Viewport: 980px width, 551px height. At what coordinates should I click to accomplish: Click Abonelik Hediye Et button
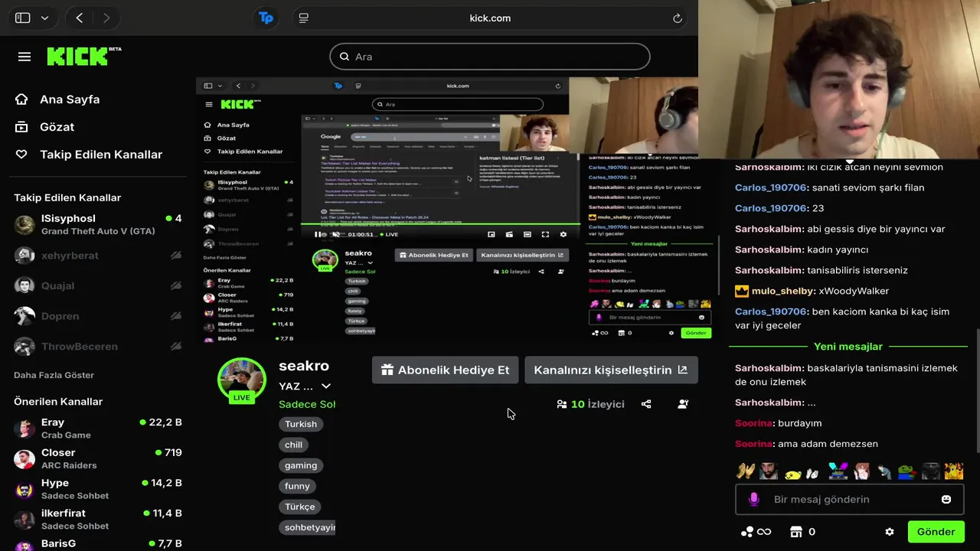(445, 370)
